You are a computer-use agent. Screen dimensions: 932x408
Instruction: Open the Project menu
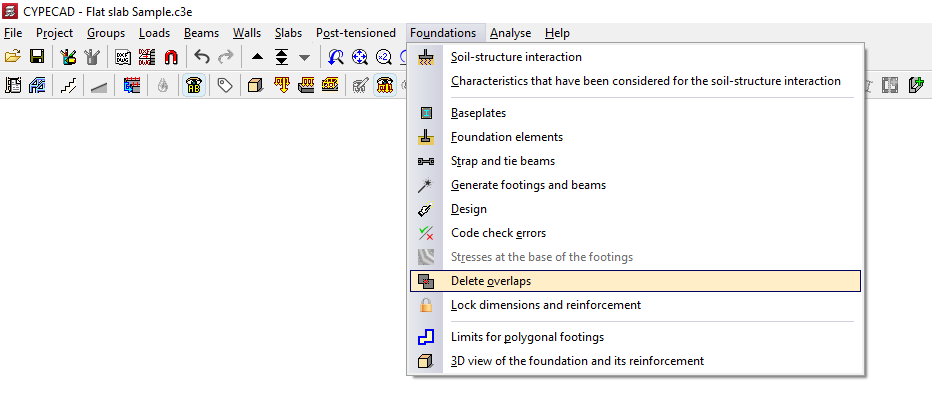click(x=54, y=33)
